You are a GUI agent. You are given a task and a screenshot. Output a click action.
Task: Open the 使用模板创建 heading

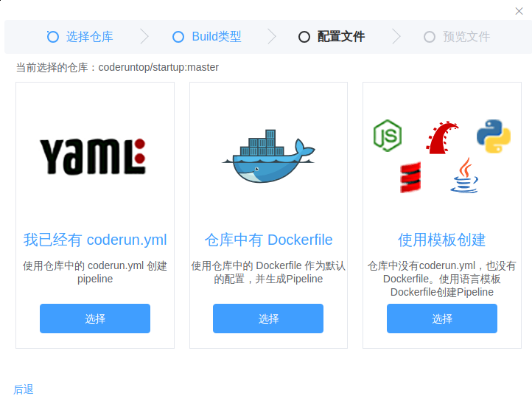pos(442,240)
